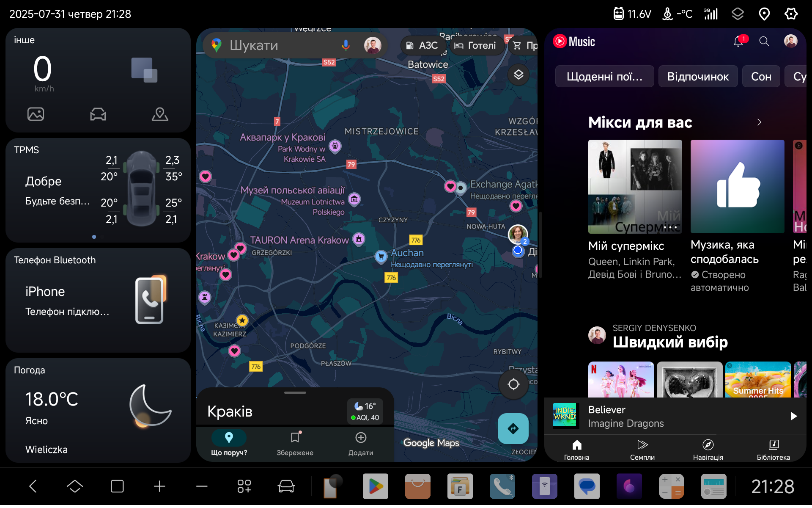Tap the voice search microphone in Maps
This screenshot has height=508, width=812.
pos(346,45)
